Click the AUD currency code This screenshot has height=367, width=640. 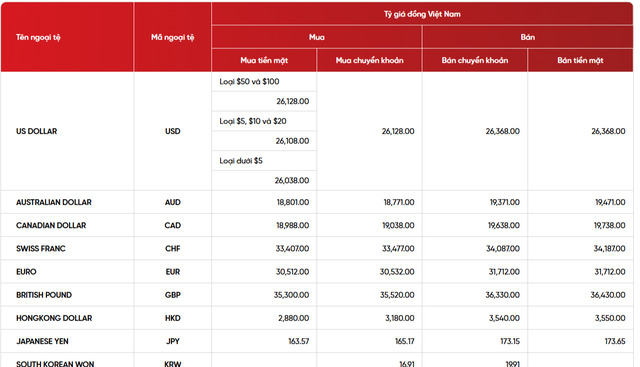[x=173, y=202]
